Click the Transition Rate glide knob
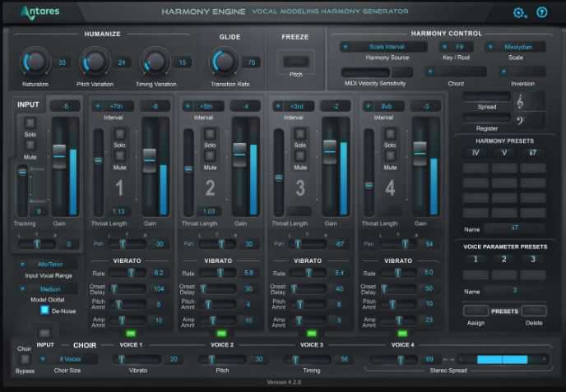The width and height of the screenshot is (566, 392). pyautogui.click(x=224, y=62)
